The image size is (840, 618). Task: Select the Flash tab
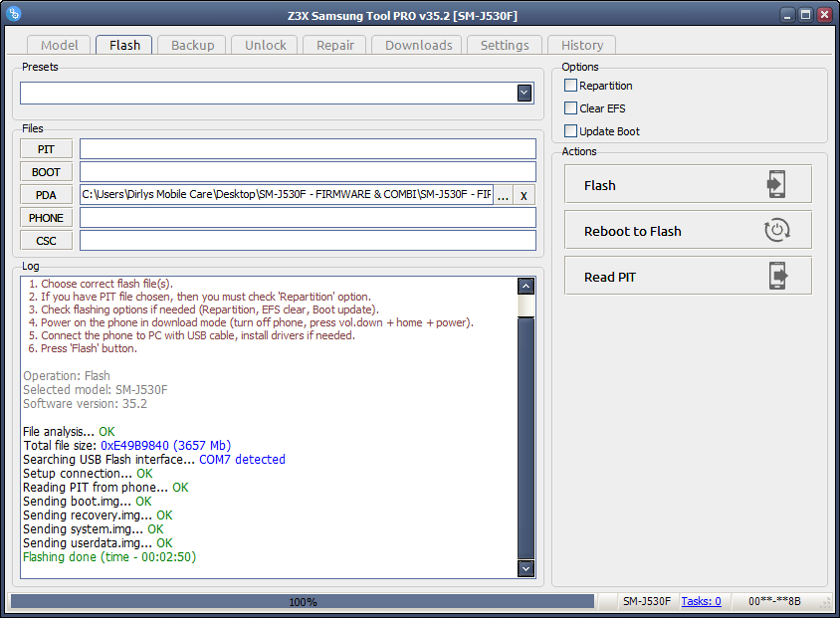pos(124,45)
